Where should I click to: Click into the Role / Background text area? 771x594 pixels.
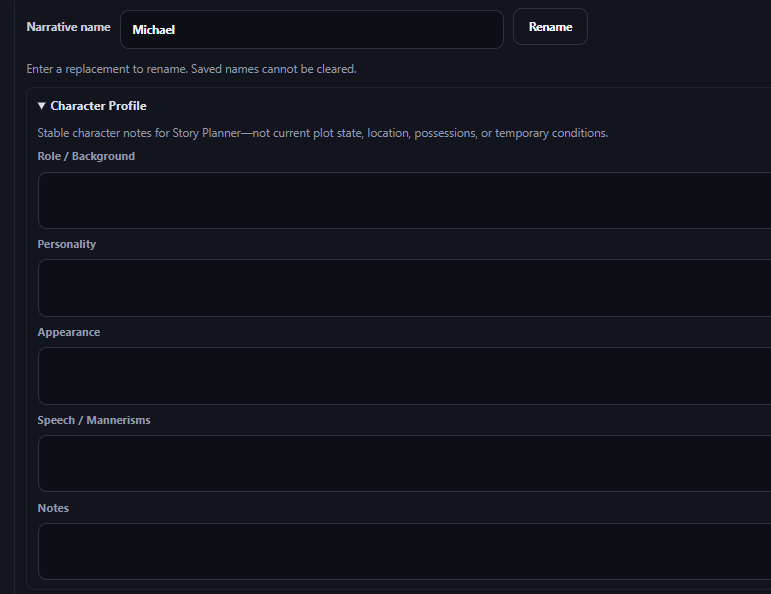tap(404, 200)
